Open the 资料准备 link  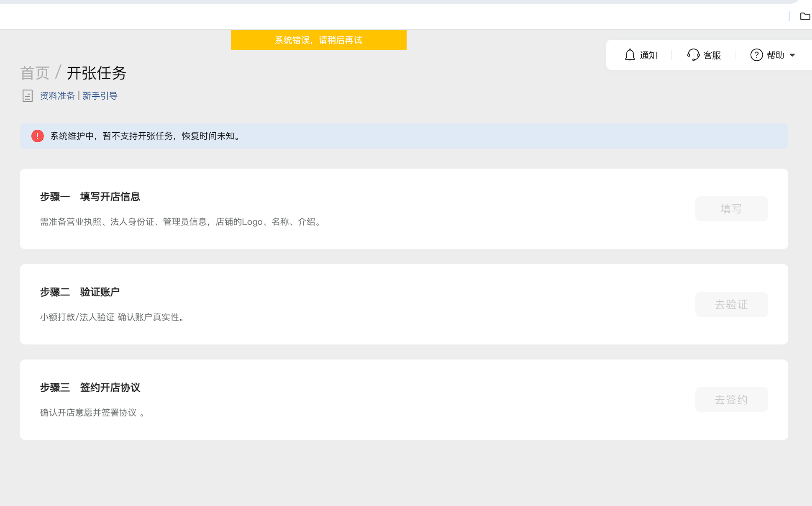pos(57,96)
